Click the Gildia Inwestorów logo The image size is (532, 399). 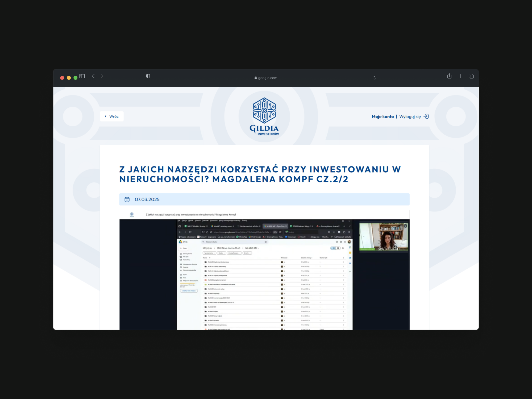point(264,117)
